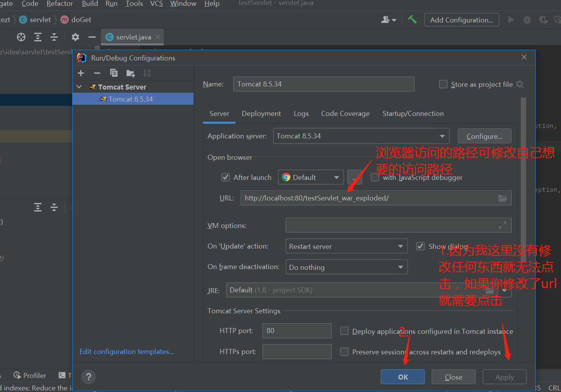
Task: Open the Refactor menu
Action: 60,4
